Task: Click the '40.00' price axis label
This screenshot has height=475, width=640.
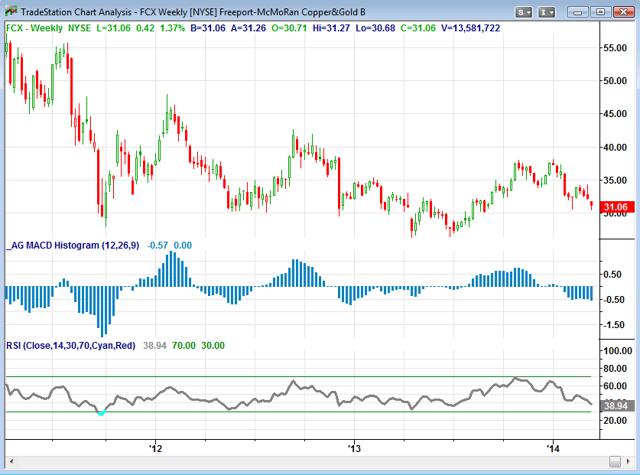Action: point(616,147)
